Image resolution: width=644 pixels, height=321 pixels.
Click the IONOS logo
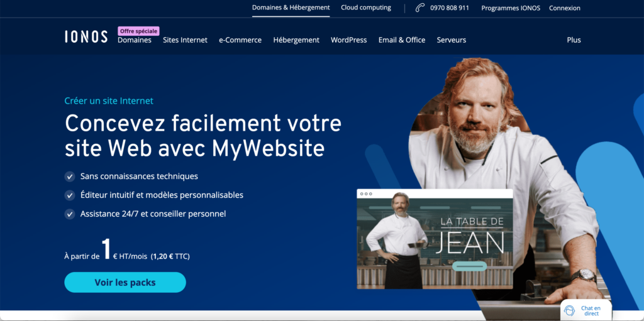[86, 36]
